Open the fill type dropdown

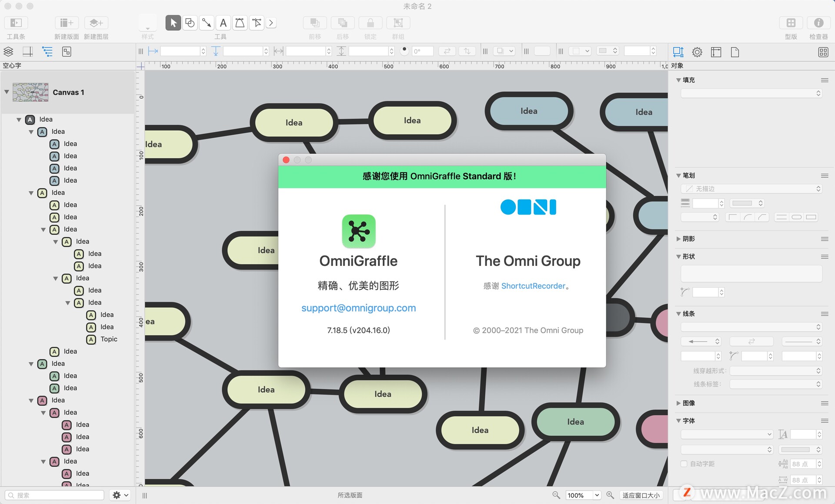pyautogui.click(x=751, y=93)
